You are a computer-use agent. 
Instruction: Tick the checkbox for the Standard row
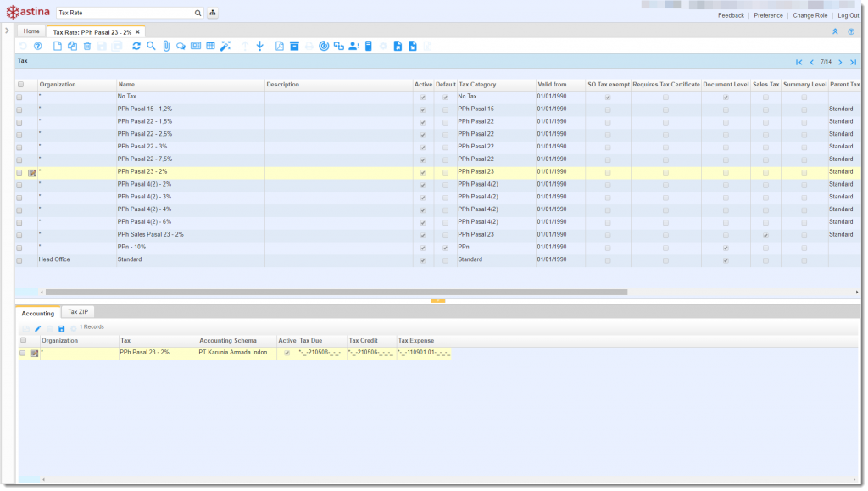tap(19, 259)
